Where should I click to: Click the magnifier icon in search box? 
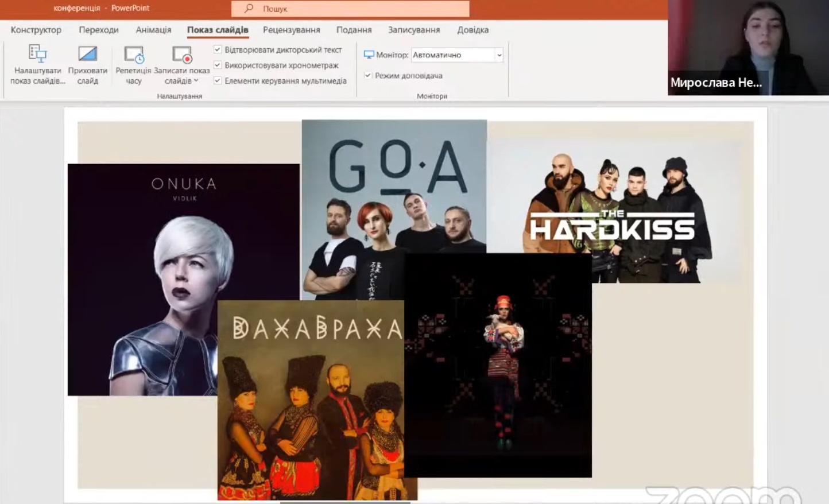(249, 9)
